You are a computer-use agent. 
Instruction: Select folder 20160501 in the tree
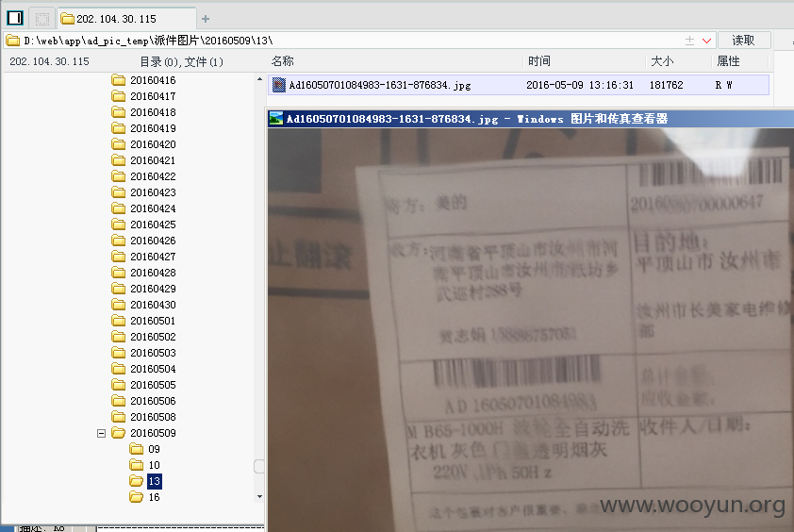(153, 321)
